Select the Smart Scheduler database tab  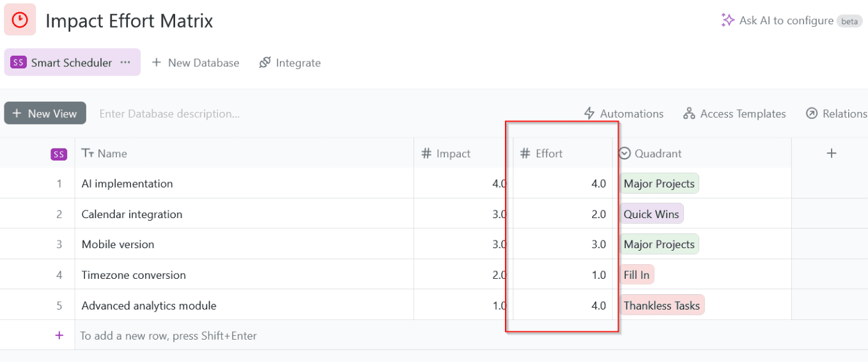pyautogui.click(x=71, y=63)
